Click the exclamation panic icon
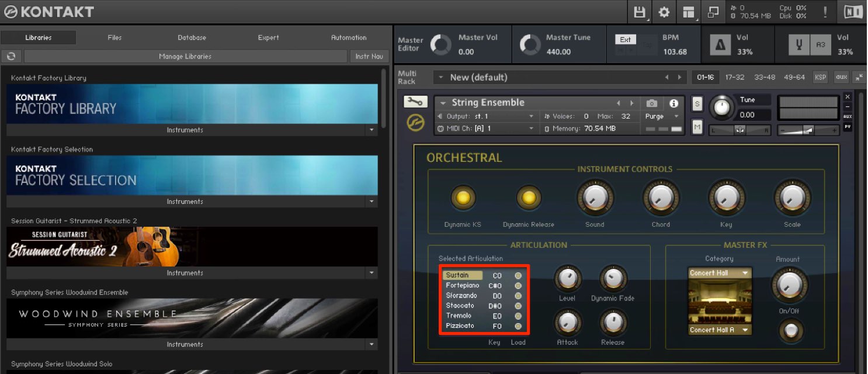The image size is (868, 374). (x=825, y=12)
